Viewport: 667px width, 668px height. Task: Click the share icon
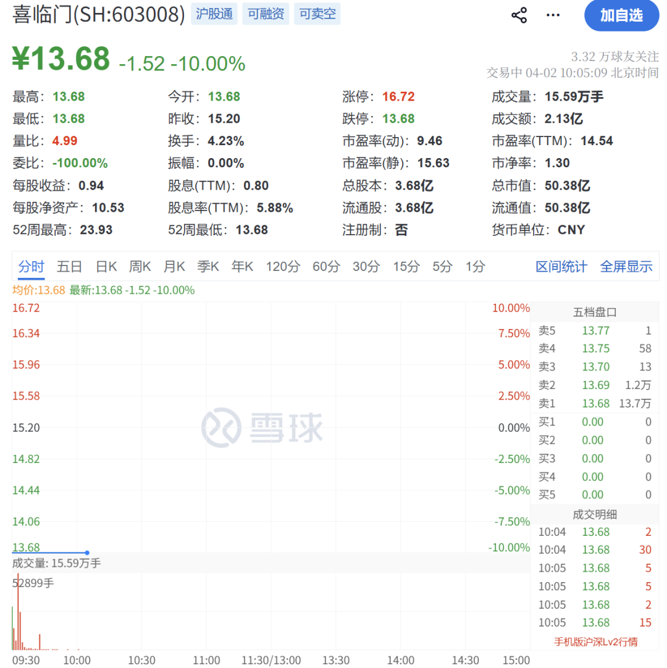coord(519,15)
